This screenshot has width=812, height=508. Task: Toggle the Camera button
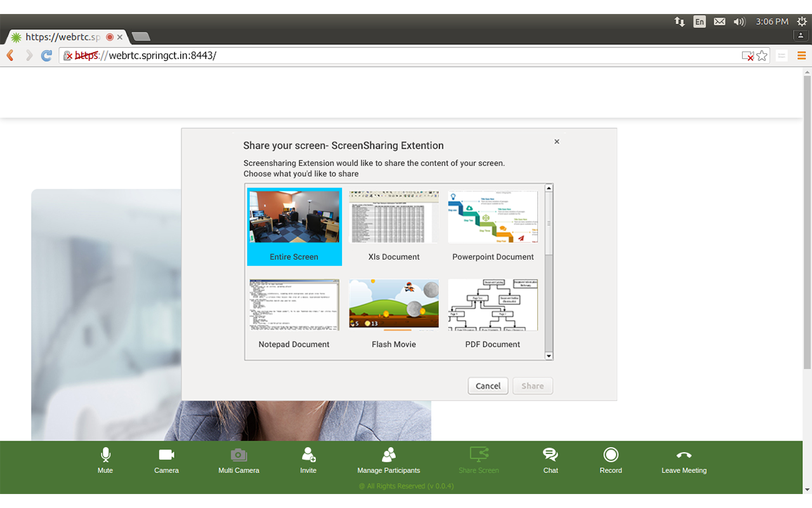[x=166, y=460]
